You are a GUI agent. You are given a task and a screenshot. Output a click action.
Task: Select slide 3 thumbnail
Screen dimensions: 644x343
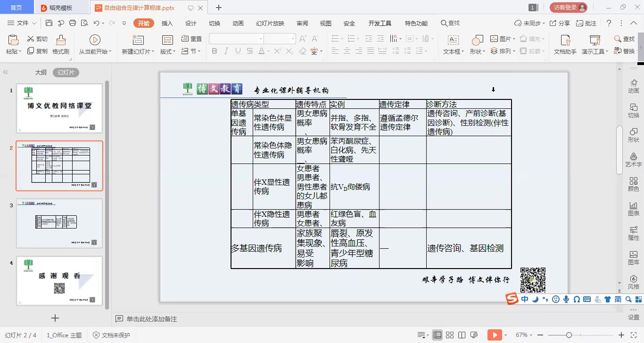point(59,223)
